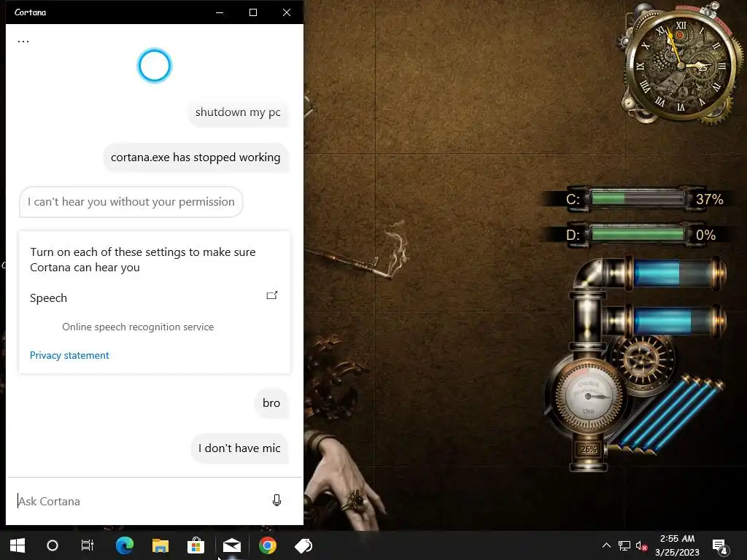Minimize the Cortana window
The height and width of the screenshot is (560, 747).
coord(220,12)
